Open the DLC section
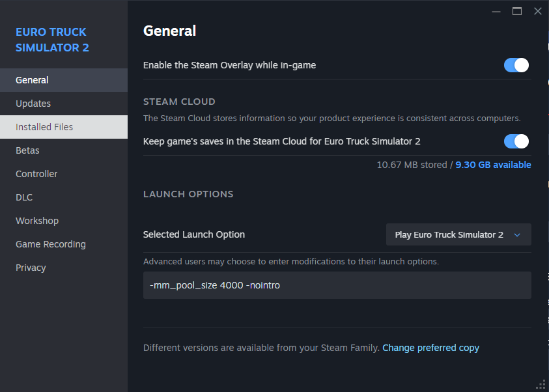The image size is (549, 392). click(x=24, y=197)
